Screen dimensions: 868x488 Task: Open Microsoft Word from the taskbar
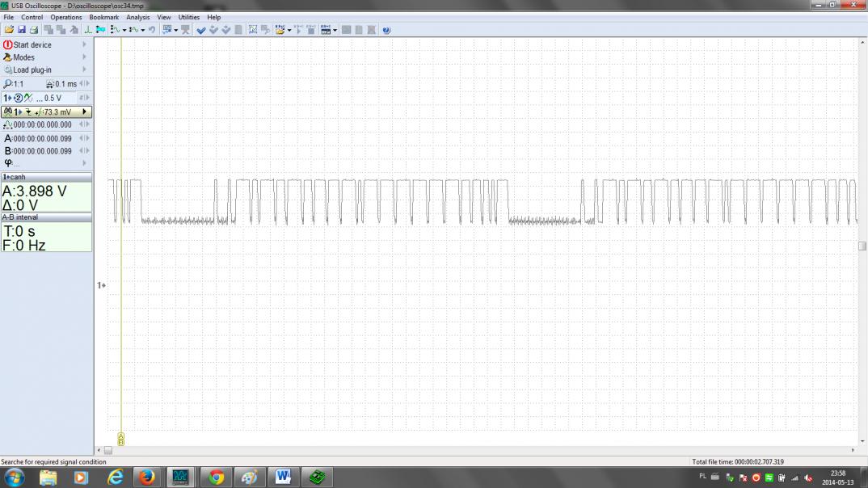[x=284, y=477]
